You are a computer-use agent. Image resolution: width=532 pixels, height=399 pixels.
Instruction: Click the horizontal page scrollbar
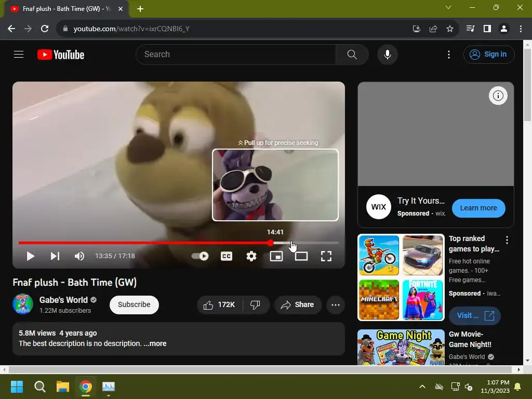point(260,369)
